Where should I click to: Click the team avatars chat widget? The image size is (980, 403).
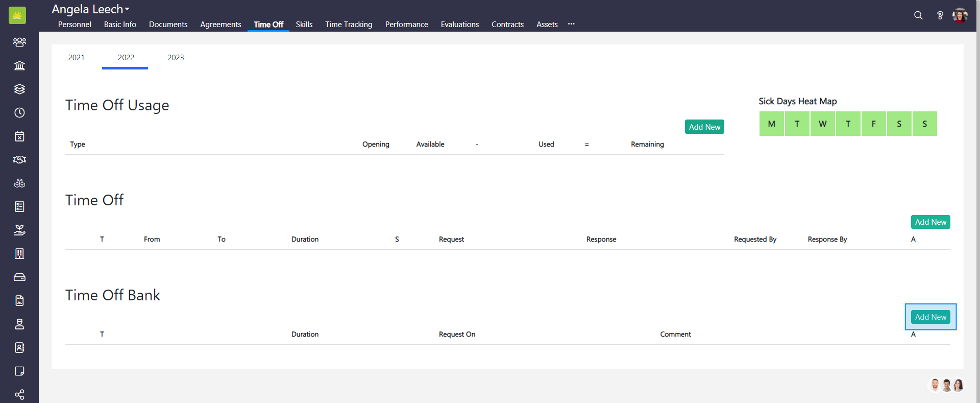click(x=946, y=385)
